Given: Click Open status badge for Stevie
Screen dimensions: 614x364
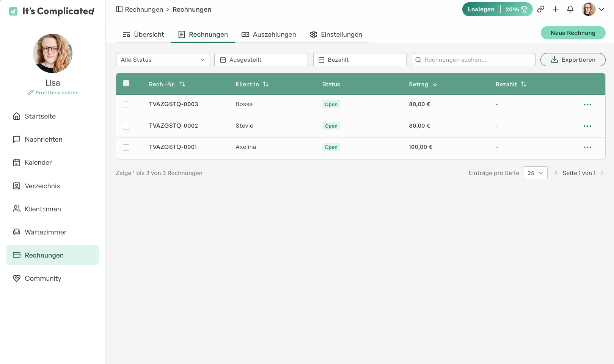Looking at the screenshot, I should [x=331, y=126].
